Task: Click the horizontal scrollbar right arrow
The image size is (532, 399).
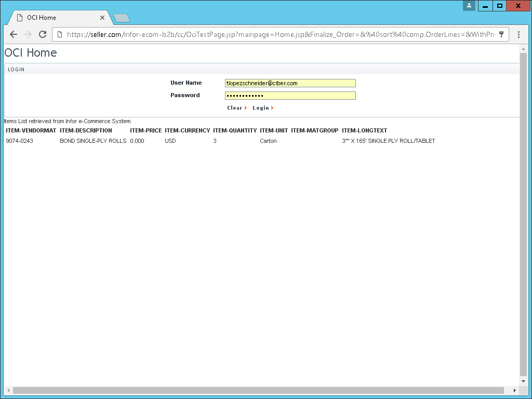Action: point(515,390)
